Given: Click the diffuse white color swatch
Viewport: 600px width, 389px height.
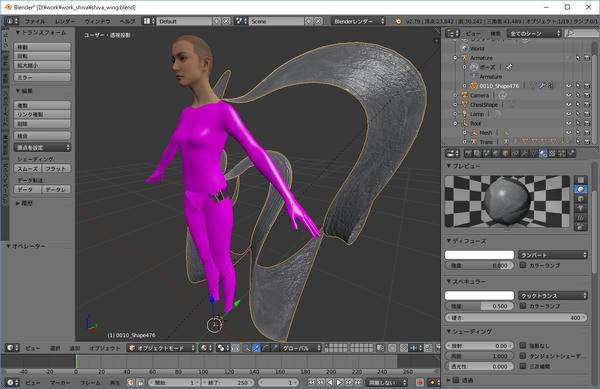Looking at the screenshot, I should click(x=479, y=255).
